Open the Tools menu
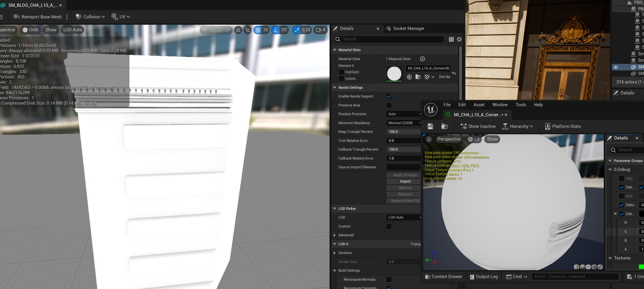This screenshot has height=289, width=644. pos(521,105)
